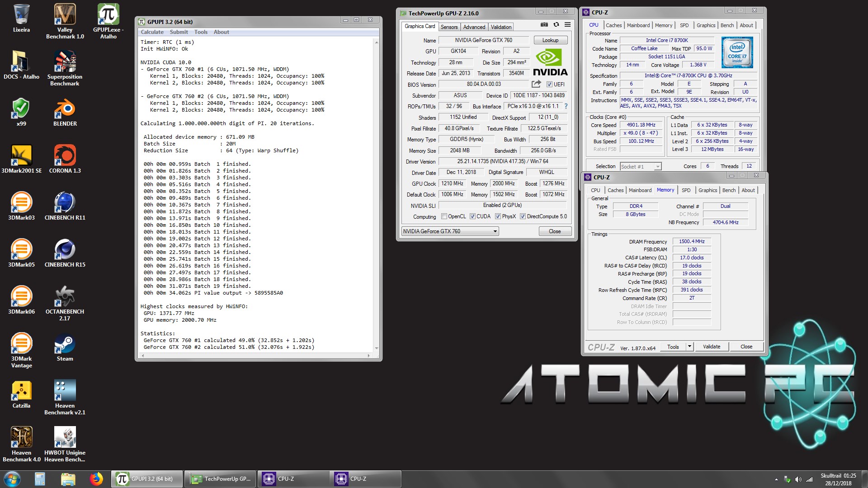Toggle CUDA computing checkbox
The width and height of the screenshot is (868, 488).
[472, 216]
